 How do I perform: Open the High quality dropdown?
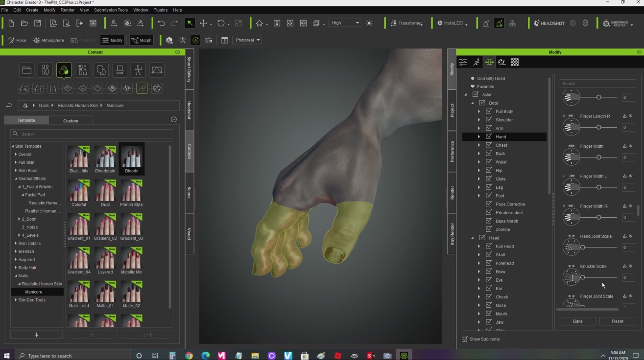[x=345, y=23]
